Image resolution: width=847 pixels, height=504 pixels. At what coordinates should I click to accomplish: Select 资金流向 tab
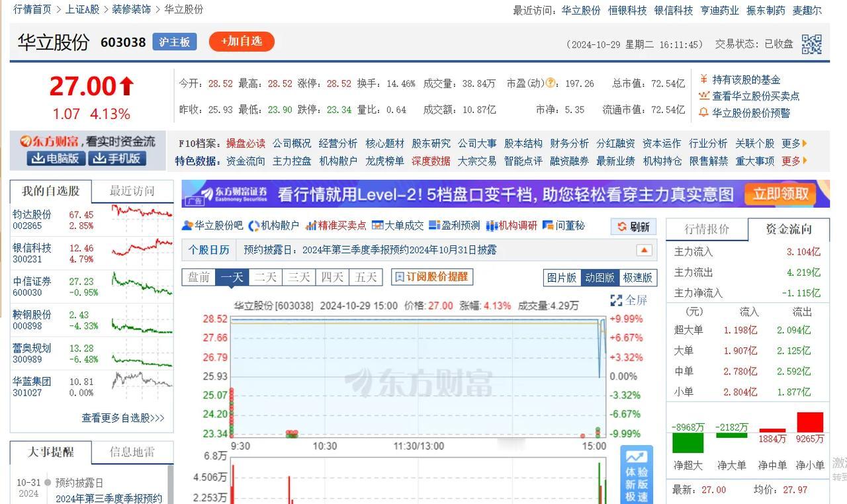(x=788, y=230)
